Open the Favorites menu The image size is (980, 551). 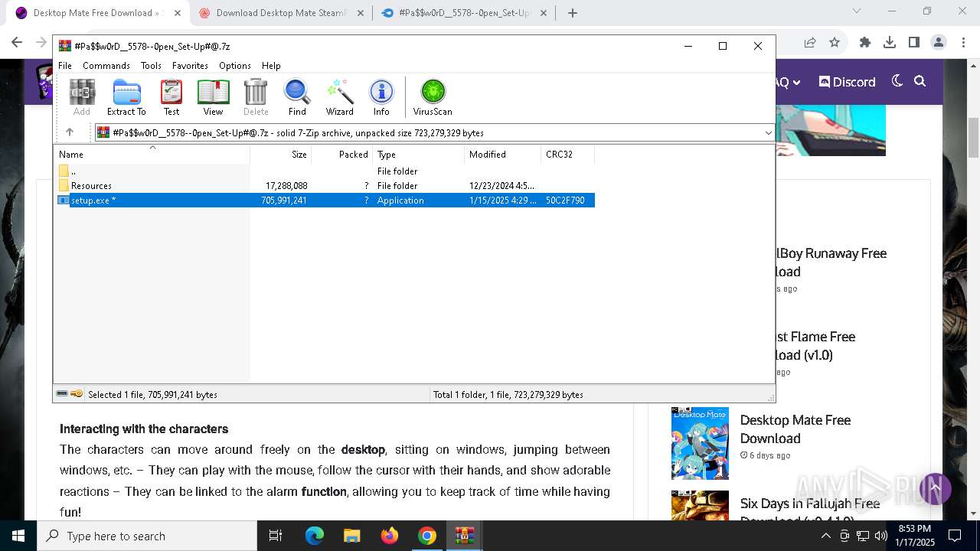pos(190,66)
